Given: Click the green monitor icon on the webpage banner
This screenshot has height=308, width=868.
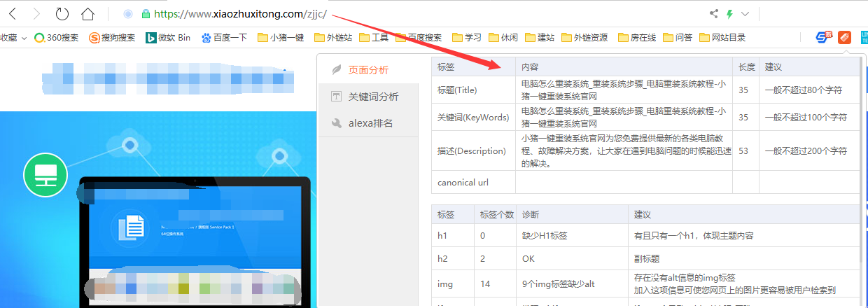Looking at the screenshot, I should [45, 175].
